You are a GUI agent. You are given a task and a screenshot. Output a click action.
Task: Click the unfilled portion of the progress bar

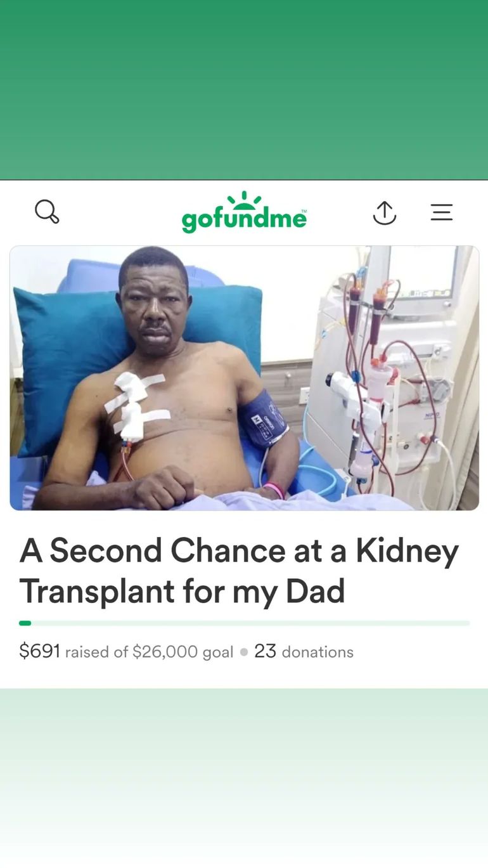[254, 623]
